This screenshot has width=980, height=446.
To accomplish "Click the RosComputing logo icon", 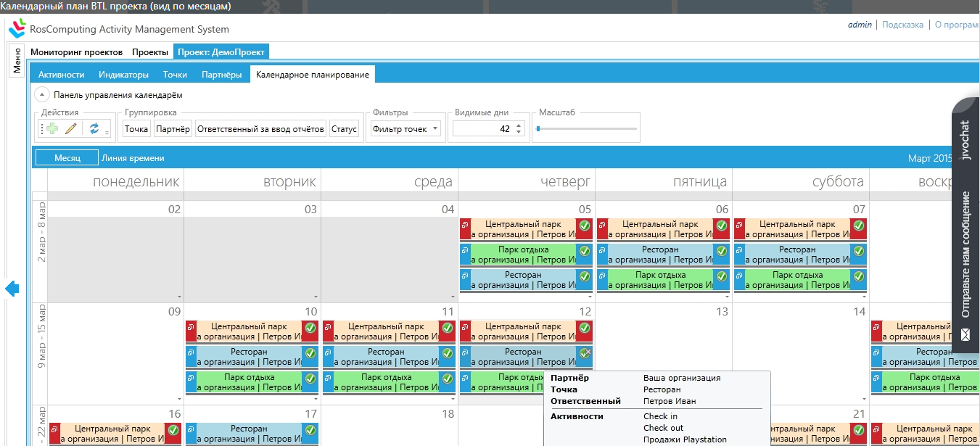I will click(17, 30).
